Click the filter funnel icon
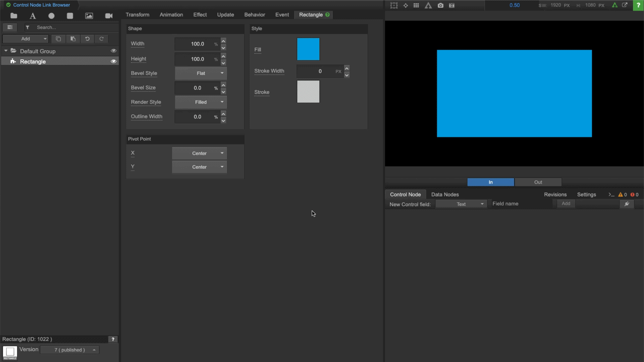644x362 pixels. click(28, 27)
